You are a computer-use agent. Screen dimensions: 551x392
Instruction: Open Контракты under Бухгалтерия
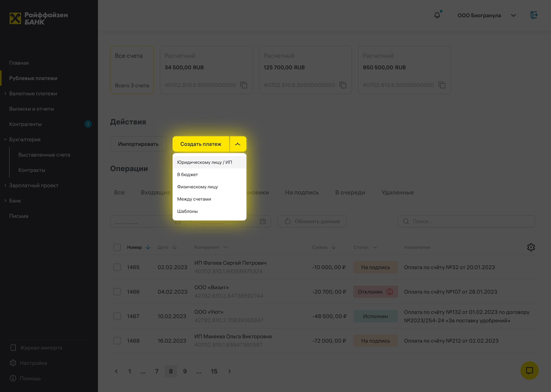[32, 170]
